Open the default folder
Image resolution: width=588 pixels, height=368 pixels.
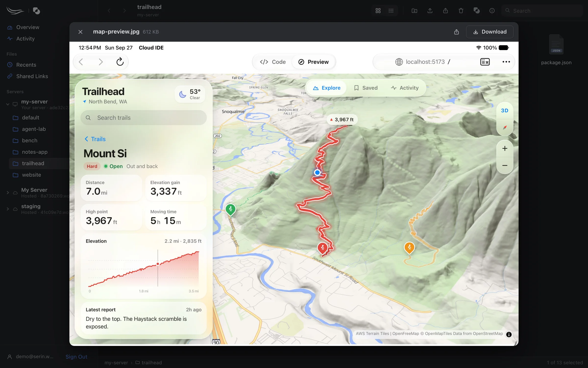(x=31, y=118)
